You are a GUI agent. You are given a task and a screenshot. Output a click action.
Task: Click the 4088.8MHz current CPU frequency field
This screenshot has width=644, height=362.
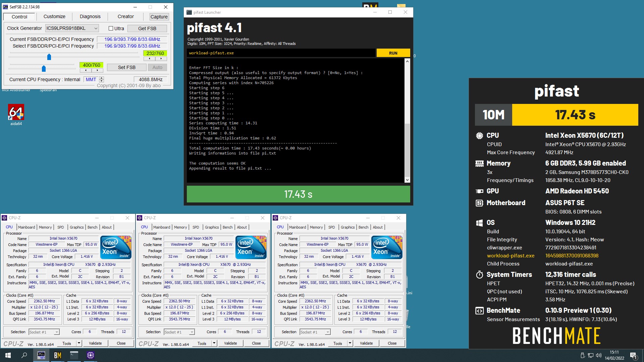coord(151,79)
